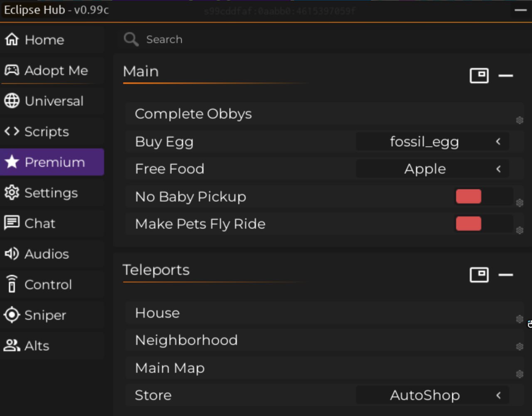Click the Sniper crosshair icon
The width and height of the screenshot is (532, 416).
coord(12,315)
